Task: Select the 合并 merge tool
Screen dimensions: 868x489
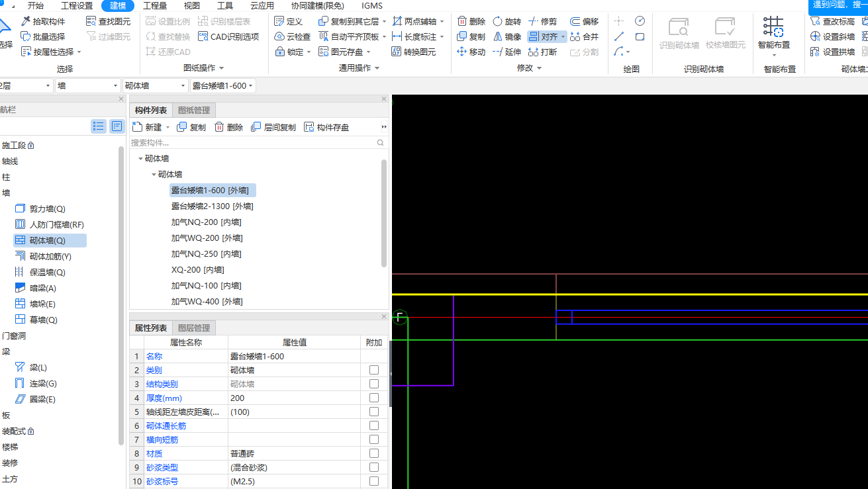Action: pos(584,36)
